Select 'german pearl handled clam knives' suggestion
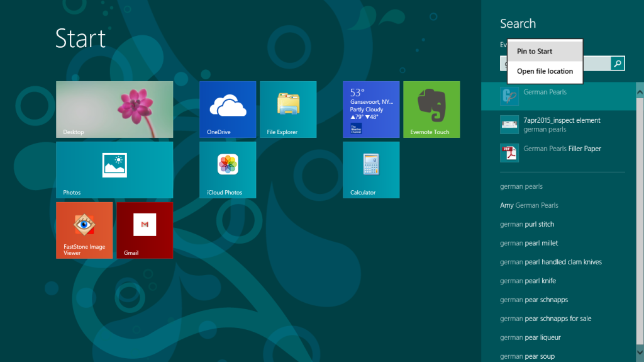Viewport: 644px width, 362px height. click(551, 262)
